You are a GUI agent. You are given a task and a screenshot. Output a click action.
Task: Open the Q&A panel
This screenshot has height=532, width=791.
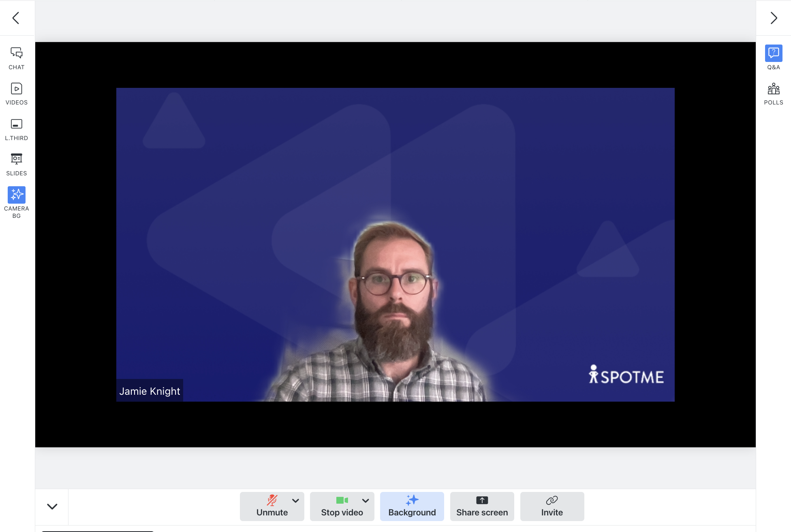pos(774,58)
